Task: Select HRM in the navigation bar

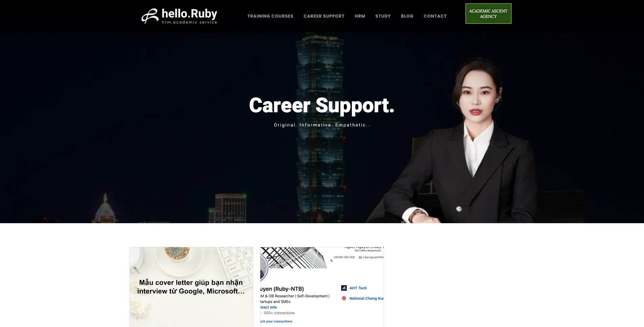Action: tap(360, 16)
